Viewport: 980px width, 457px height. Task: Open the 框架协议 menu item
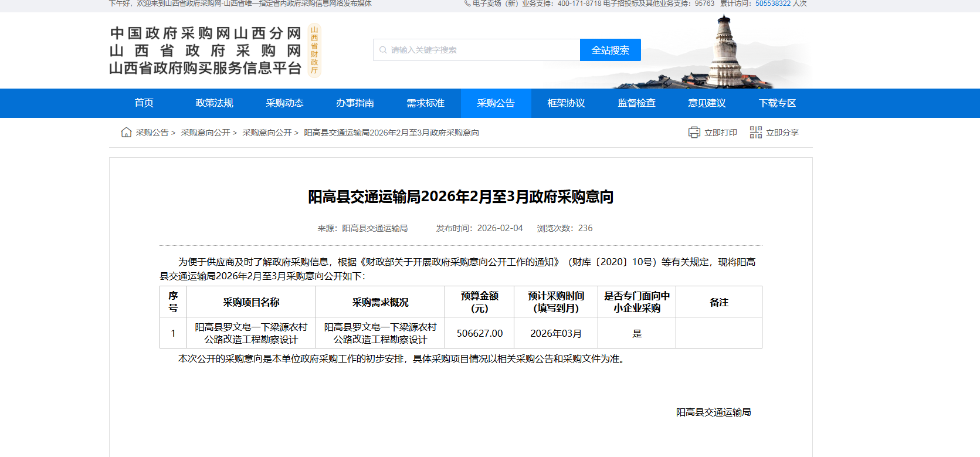click(567, 103)
